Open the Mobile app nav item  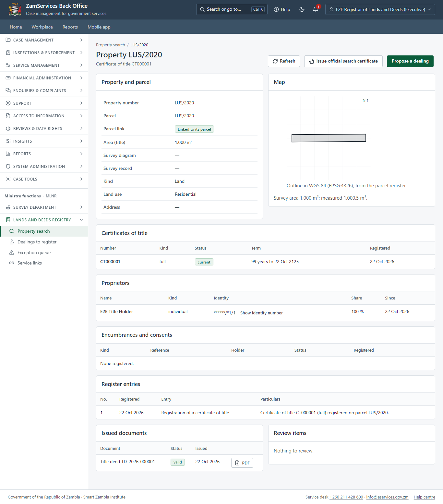coord(99,27)
